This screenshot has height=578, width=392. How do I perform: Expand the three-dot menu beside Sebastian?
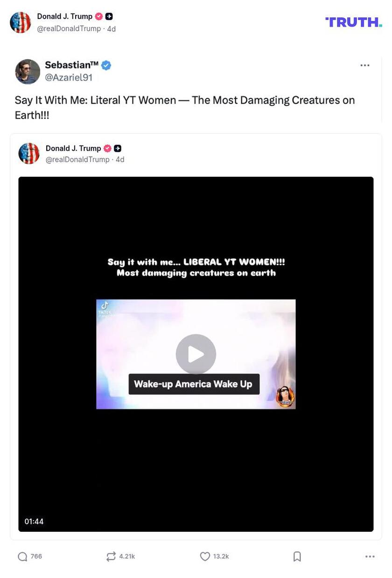365,65
